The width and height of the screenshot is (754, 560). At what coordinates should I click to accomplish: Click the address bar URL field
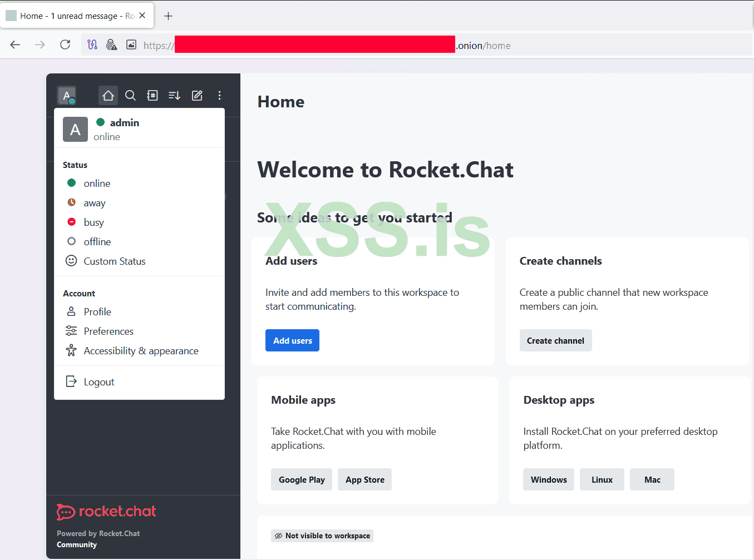pyautogui.click(x=417, y=45)
